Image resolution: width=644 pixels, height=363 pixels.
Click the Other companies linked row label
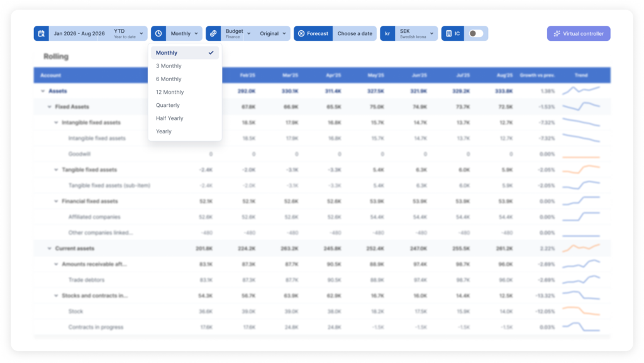101,233
